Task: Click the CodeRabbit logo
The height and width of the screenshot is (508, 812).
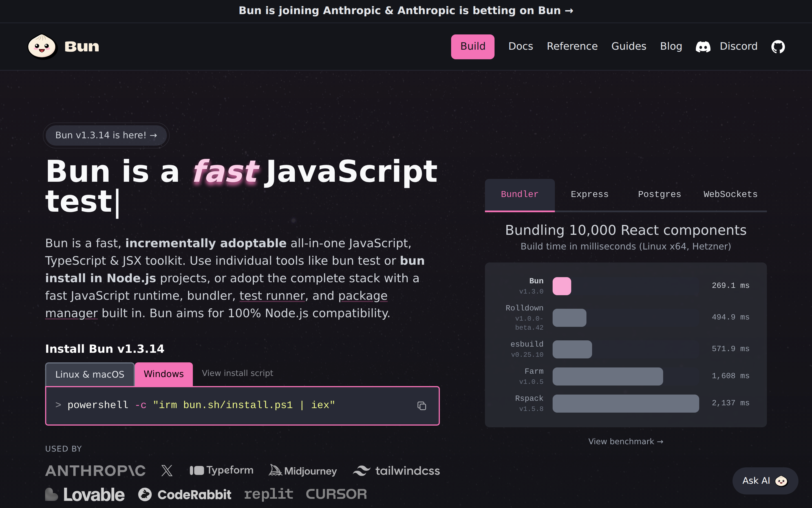Action: click(x=185, y=494)
